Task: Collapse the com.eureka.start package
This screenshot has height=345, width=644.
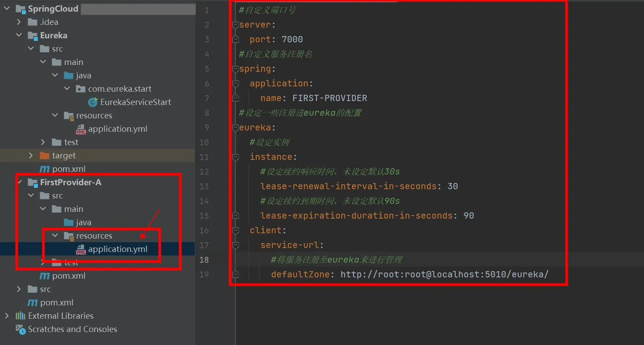Action: pyautogui.click(x=67, y=89)
